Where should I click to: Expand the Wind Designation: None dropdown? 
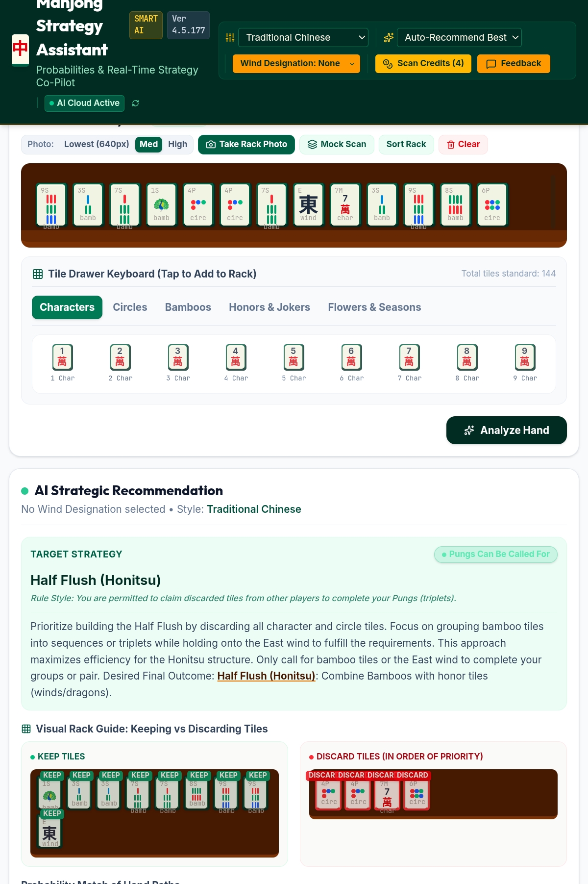tap(296, 63)
